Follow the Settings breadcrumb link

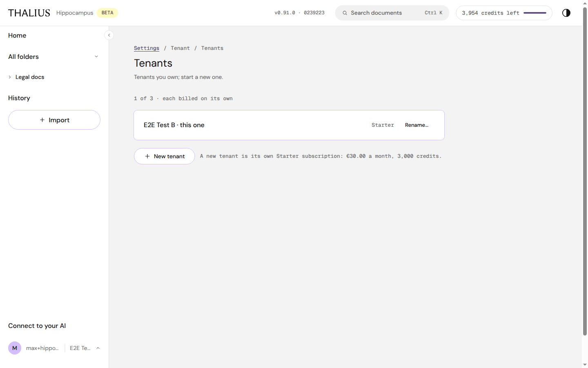click(147, 48)
